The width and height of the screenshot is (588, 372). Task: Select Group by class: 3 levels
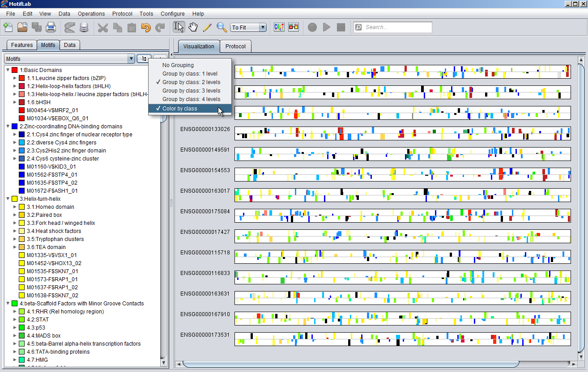click(190, 91)
